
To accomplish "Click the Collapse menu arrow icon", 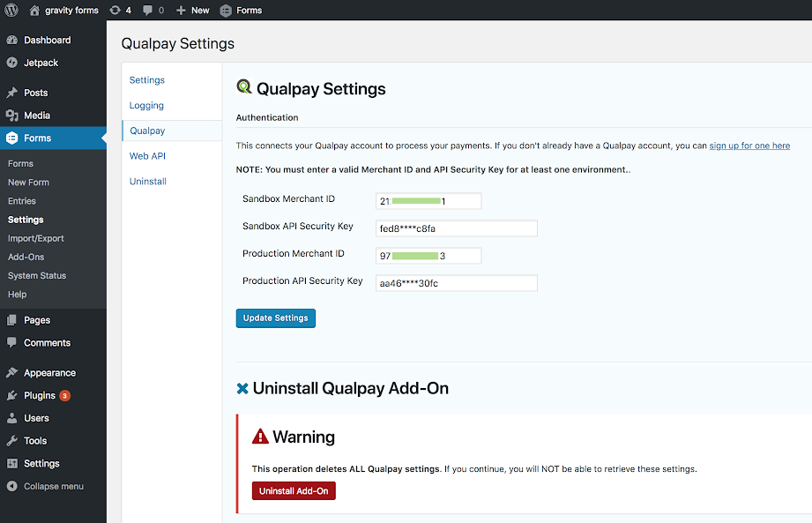I will (x=12, y=486).
